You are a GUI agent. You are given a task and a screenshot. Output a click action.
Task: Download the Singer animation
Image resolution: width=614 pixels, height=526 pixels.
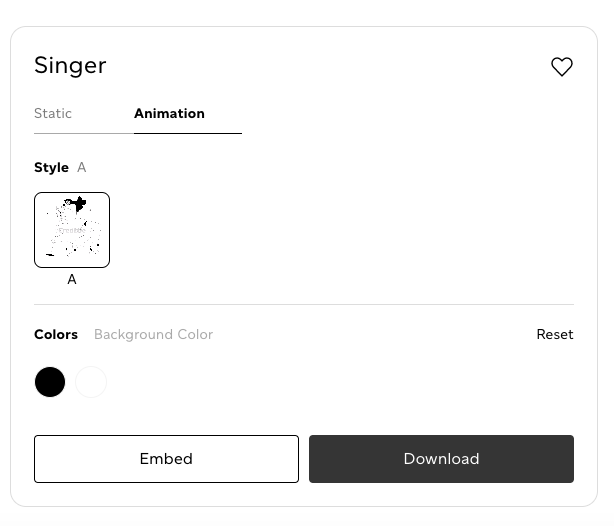441,459
